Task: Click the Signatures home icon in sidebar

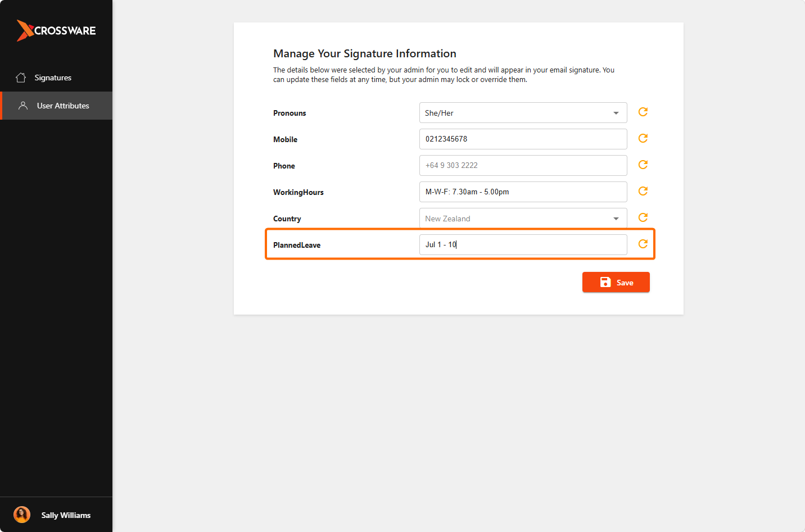Action: point(21,78)
